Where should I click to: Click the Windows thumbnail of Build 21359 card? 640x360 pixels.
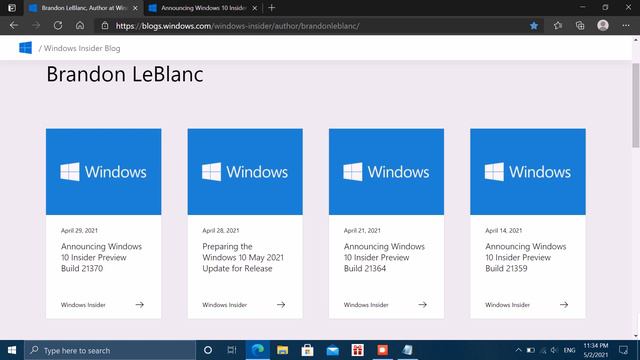pos(528,172)
